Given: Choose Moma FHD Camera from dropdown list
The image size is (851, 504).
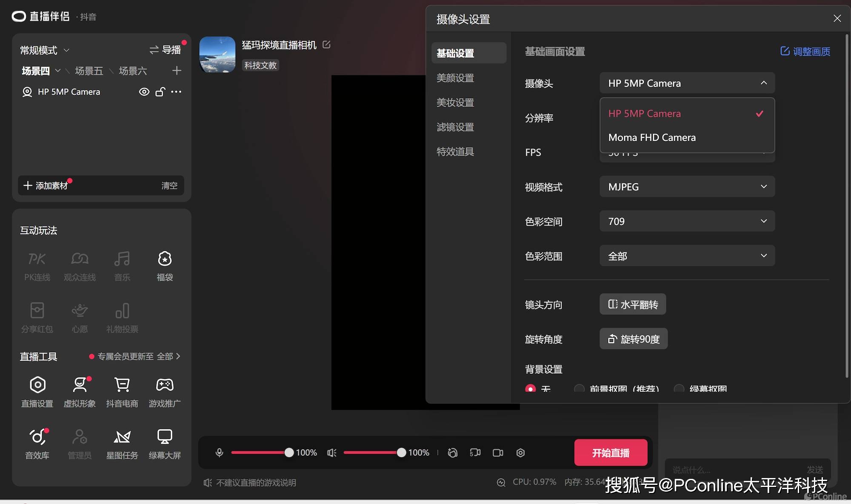Looking at the screenshot, I should [687, 137].
